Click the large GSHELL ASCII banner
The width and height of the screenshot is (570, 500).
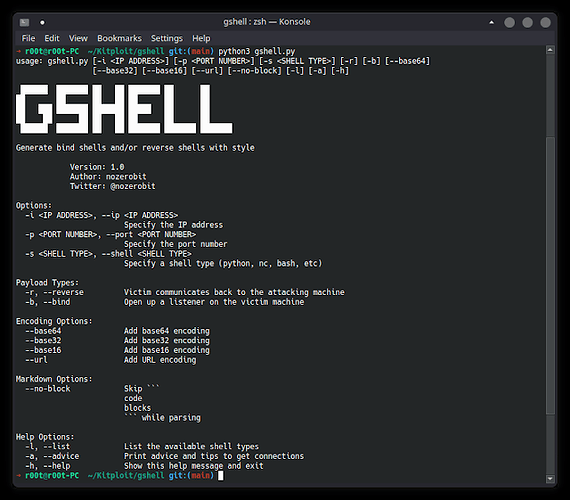point(124,109)
